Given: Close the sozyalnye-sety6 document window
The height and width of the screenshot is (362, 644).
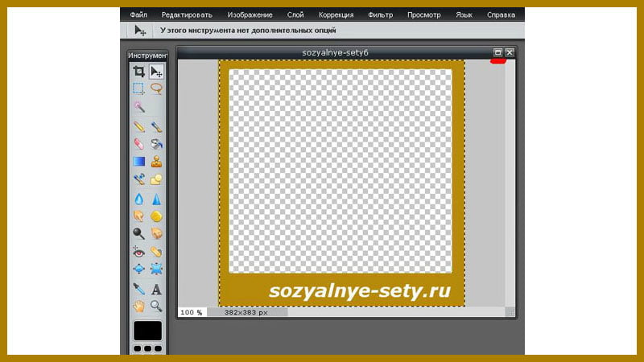Looking at the screenshot, I should [x=510, y=52].
